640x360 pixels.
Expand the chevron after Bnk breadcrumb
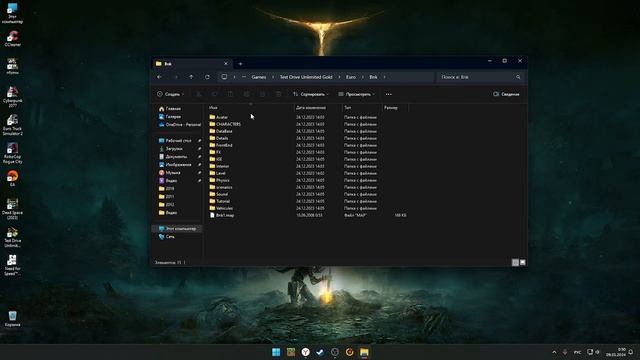pyautogui.click(x=384, y=77)
